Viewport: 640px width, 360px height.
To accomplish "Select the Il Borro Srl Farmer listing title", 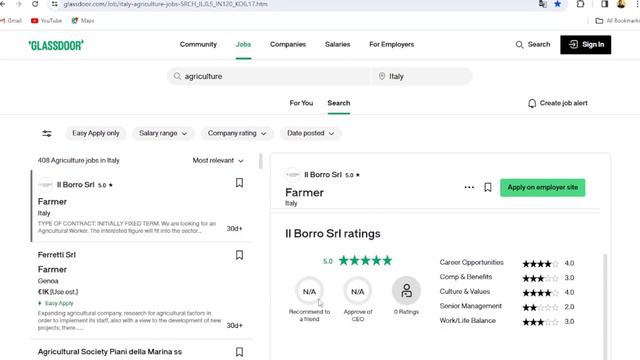I will (x=52, y=202).
